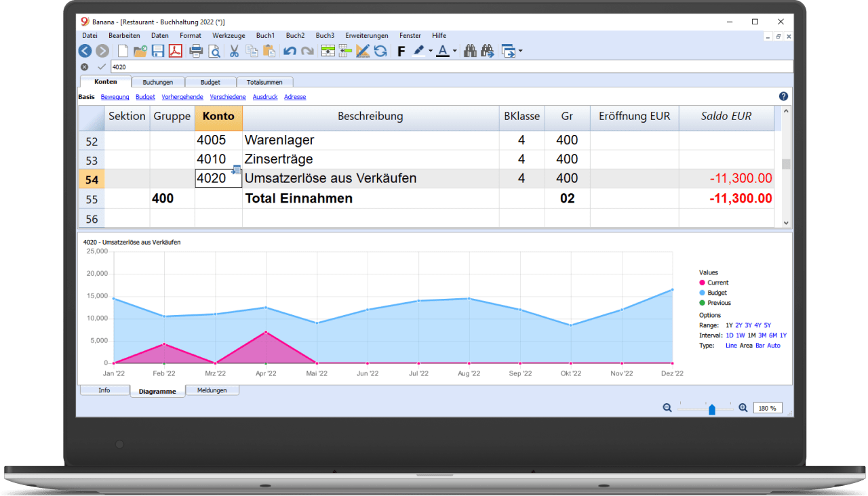Toggle bold with the F icon
This screenshot has width=868, height=496.
[401, 51]
